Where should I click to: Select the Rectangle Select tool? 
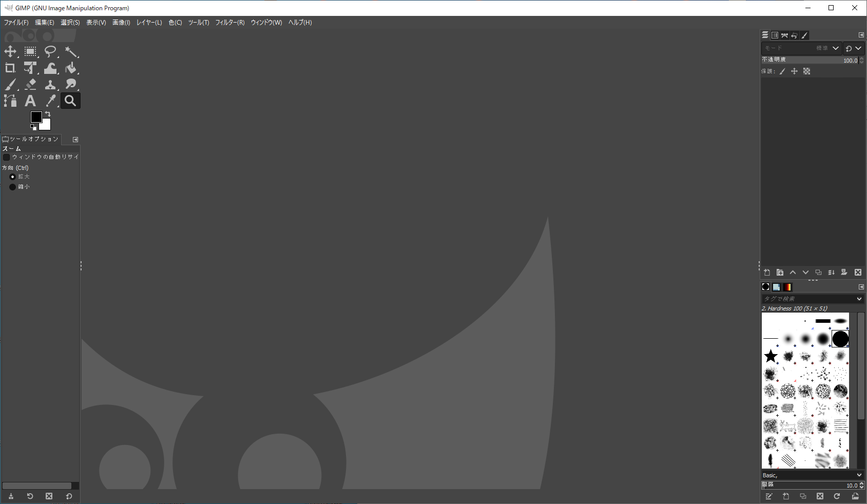point(30,51)
